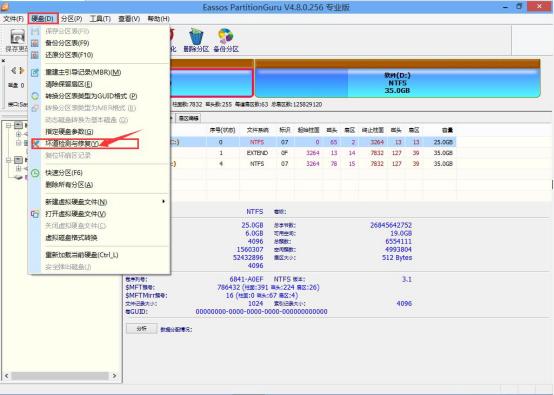Select the NTFS partition row numbered 4

coord(313,164)
